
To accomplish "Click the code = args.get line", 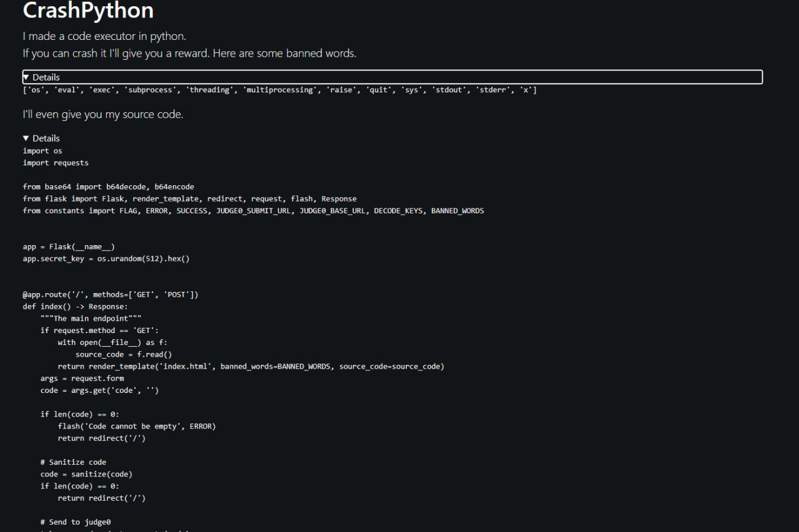I will 100,390.
